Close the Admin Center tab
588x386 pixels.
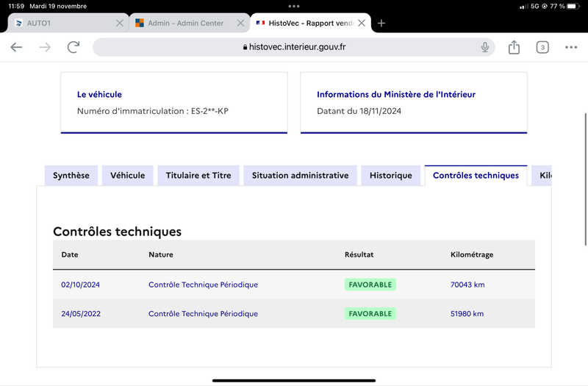241,24
